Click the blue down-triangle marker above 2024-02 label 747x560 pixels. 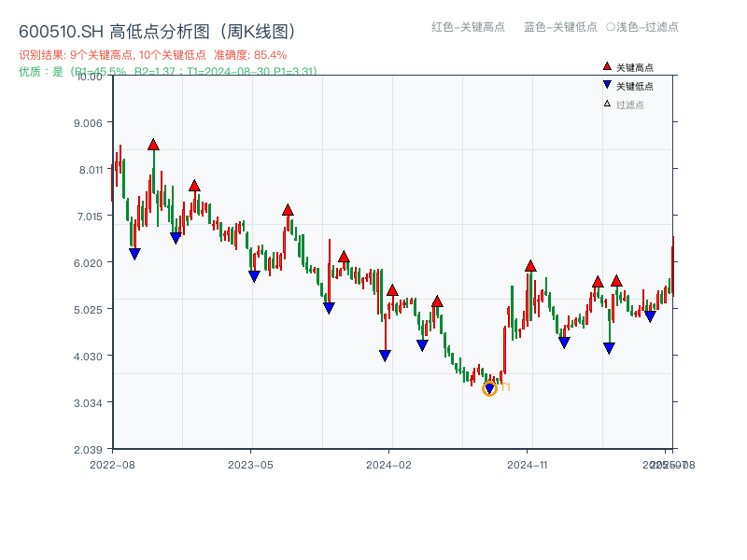384,354
